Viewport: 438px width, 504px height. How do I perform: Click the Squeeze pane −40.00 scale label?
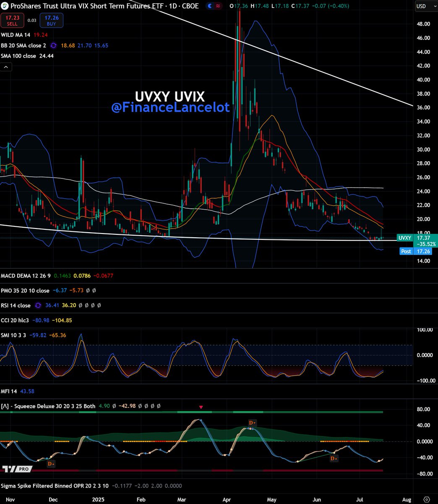pyautogui.click(x=424, y=458)
